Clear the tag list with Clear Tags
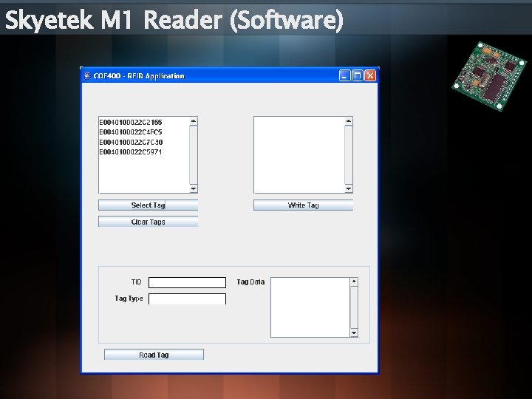The image size is (532, 399). [148, 222]
